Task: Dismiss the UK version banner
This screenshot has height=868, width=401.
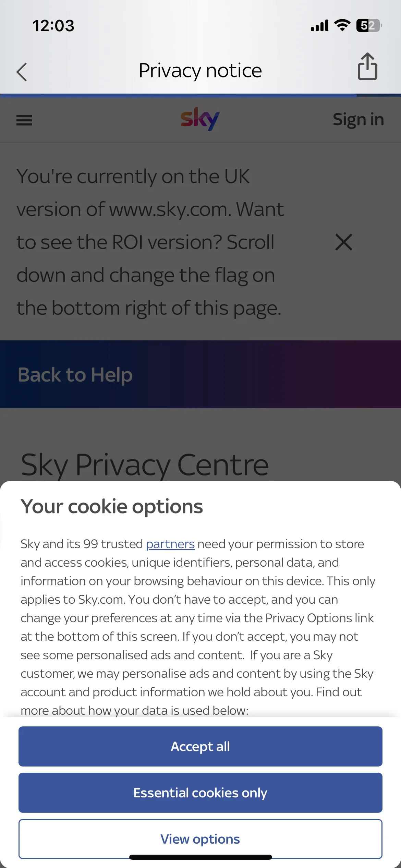Action: click(x=344, y=242)
